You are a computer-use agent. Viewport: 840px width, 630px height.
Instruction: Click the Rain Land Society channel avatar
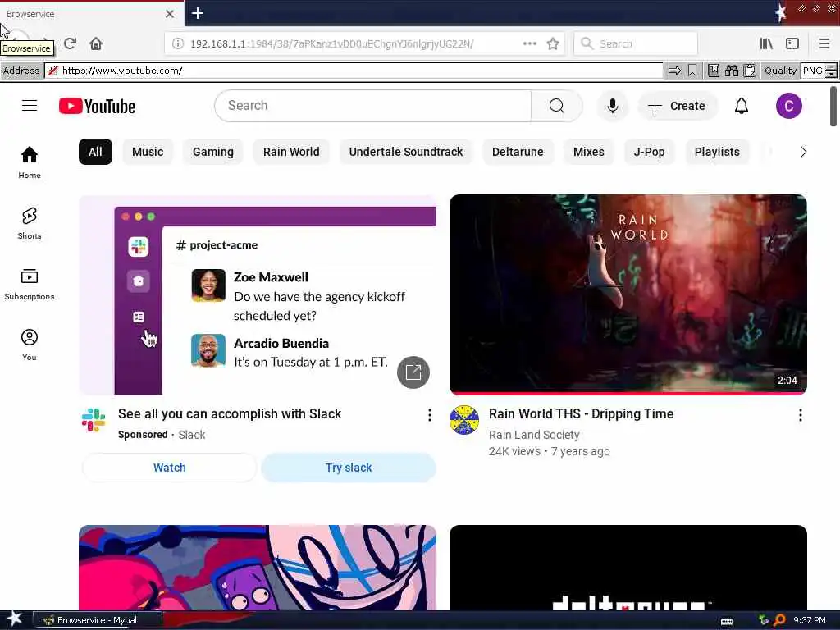click(x=464, y=419)
